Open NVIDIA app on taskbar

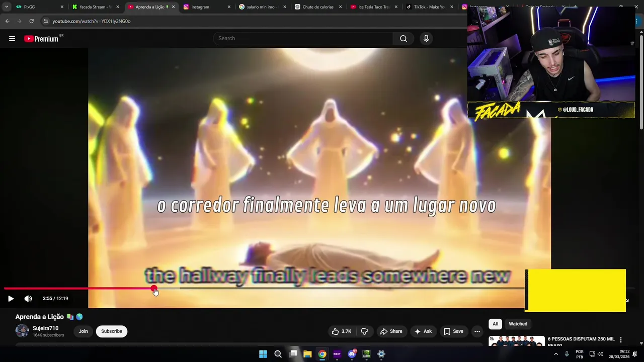click(x=366, y=354)
